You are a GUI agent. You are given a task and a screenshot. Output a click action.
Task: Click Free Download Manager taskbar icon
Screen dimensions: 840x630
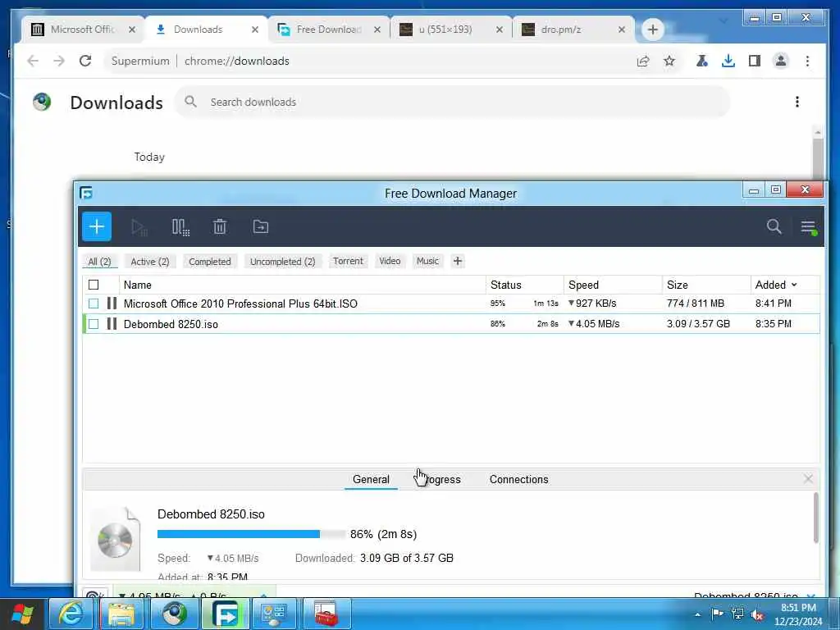pyautogui.click(x=225, y=614)
